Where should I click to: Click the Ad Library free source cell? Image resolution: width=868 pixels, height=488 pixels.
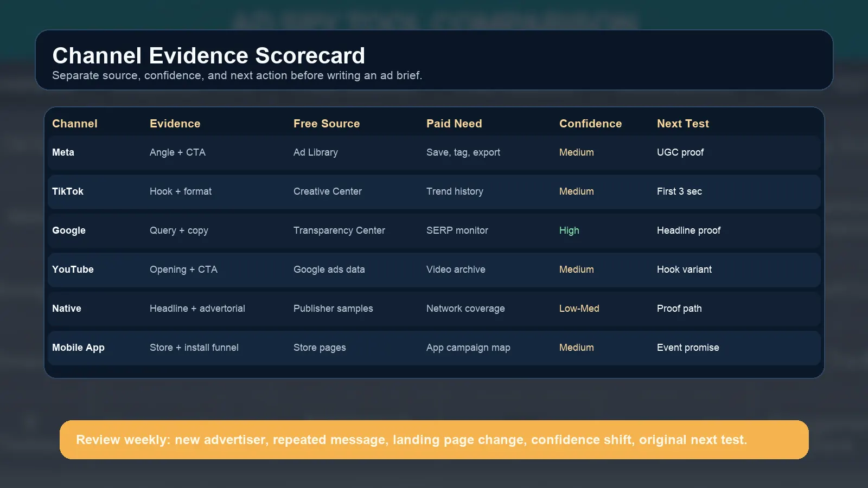click(x=315, y=152)
